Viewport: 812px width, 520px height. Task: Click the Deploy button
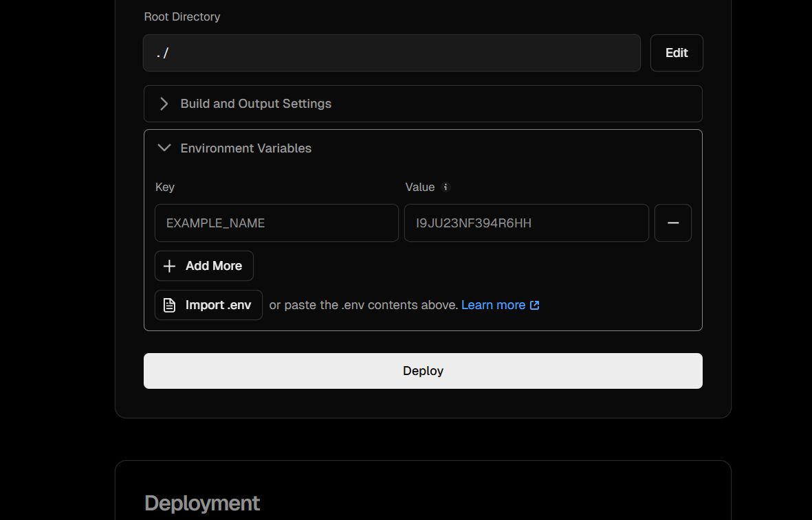423,370
